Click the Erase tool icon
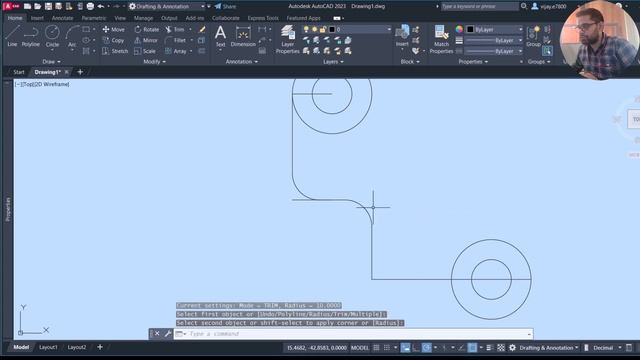Image resolution: width=640 pixels, height=360 pixels. (x=202, y=29)
